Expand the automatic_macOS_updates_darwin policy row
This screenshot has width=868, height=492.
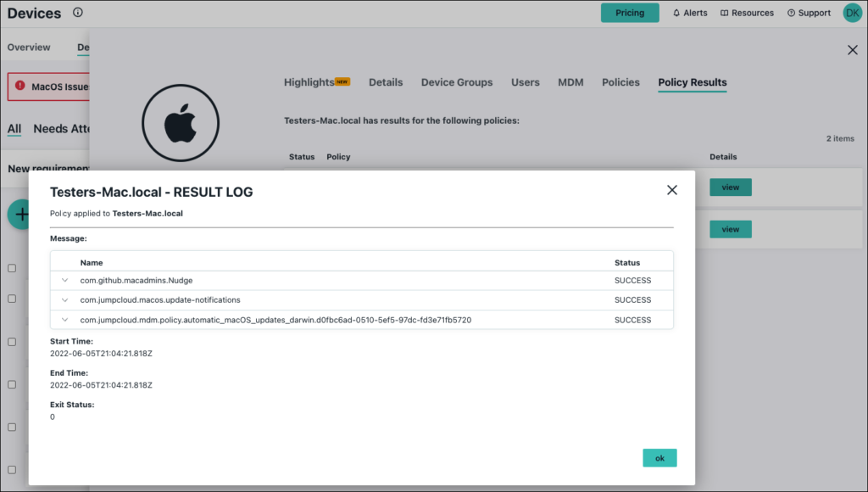[65, 321]
